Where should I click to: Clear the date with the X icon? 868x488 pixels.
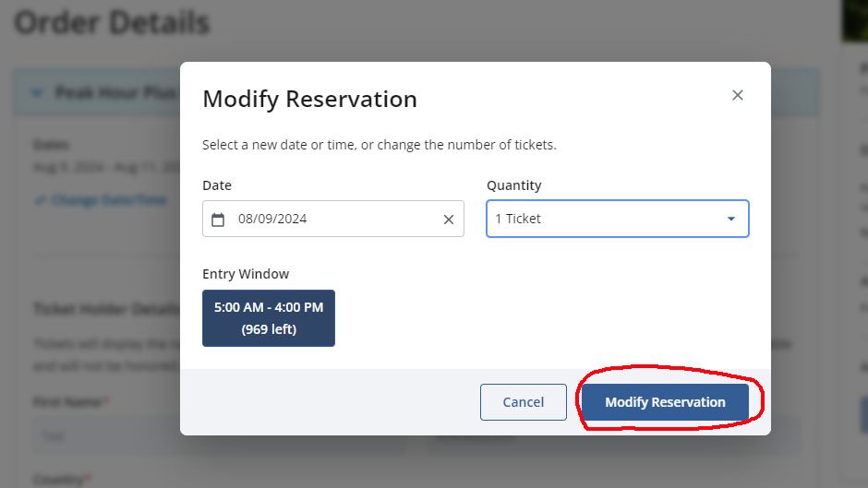(449, 220)
